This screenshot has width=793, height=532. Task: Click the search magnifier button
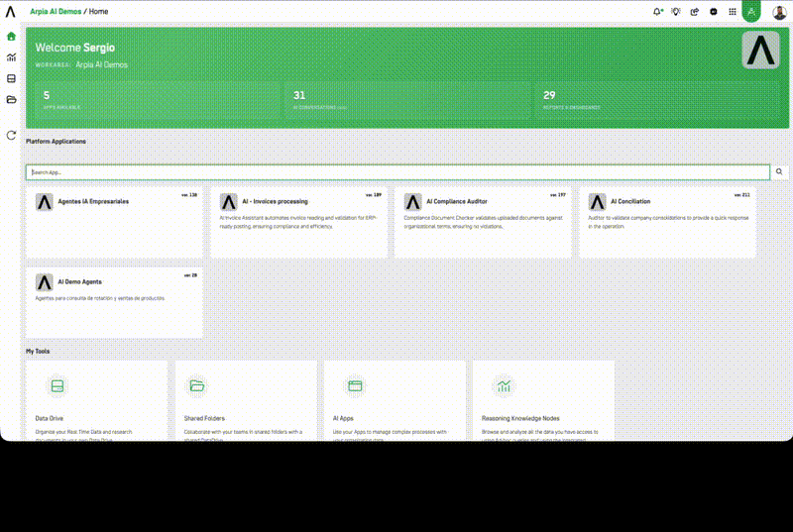(779, 171)
